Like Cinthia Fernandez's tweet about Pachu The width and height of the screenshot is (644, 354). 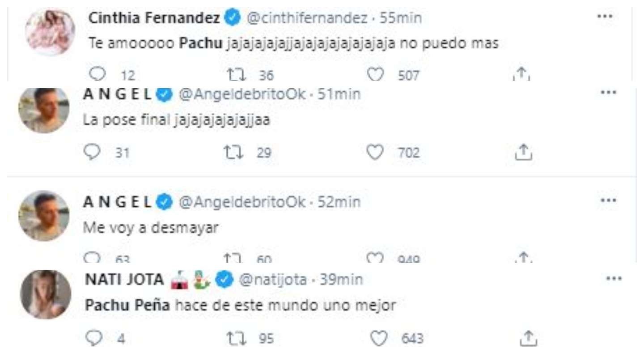point(376,74)
